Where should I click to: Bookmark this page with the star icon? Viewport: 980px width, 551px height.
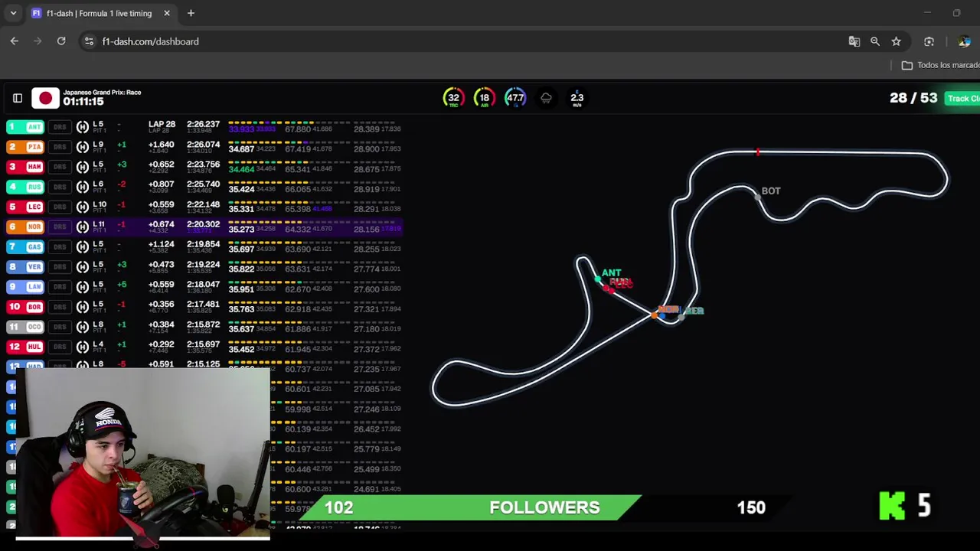pos(896,41)
